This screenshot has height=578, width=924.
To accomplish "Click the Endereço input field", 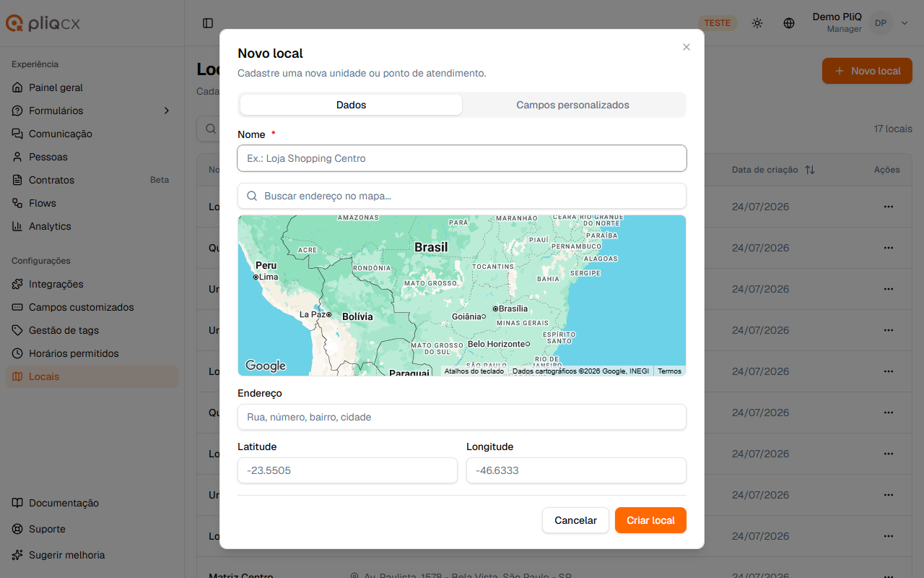I will 462,417.
